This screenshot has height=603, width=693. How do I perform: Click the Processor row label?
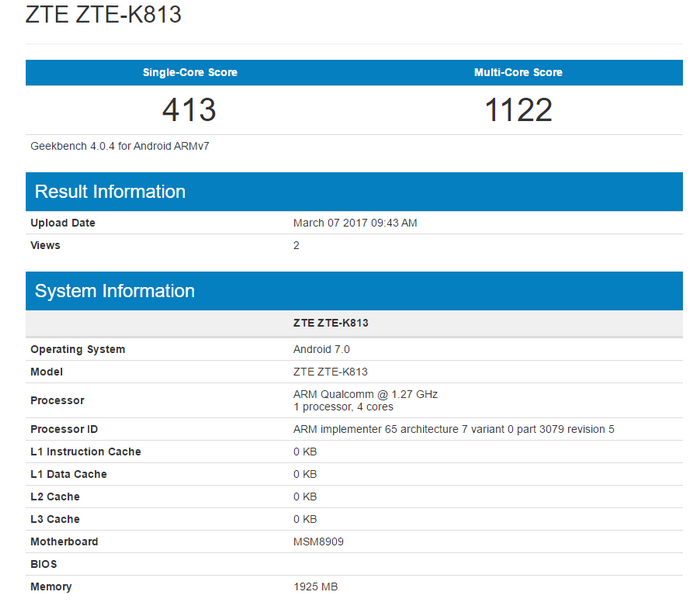coord(57,401)
